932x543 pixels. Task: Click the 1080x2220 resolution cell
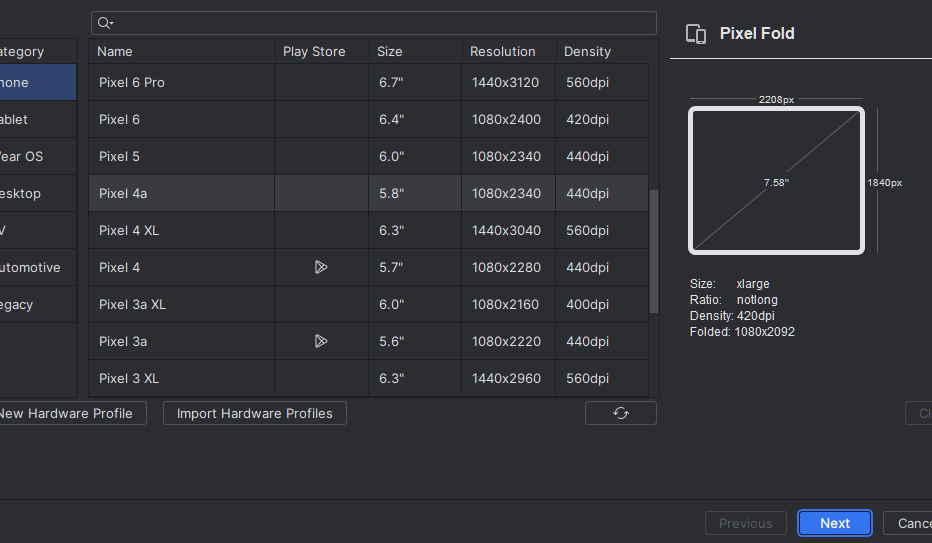point(506,341)
